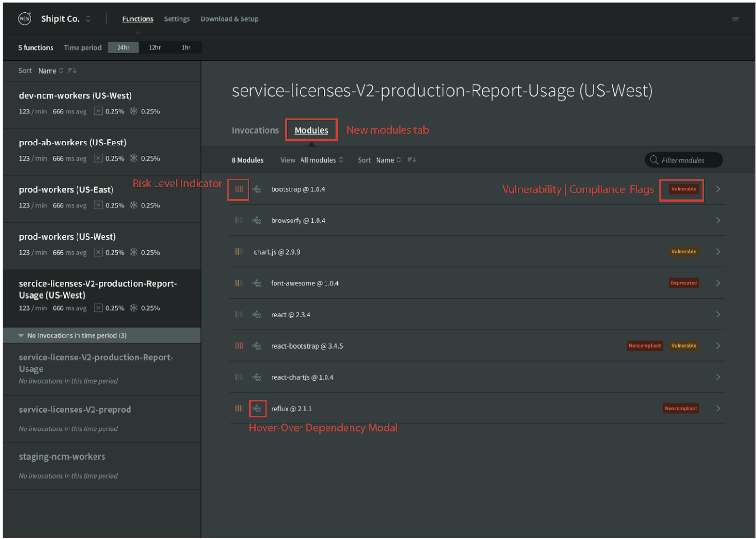
Task: Switch time period to 12hr
Action: pyautogui.click(x=155, y=48)
